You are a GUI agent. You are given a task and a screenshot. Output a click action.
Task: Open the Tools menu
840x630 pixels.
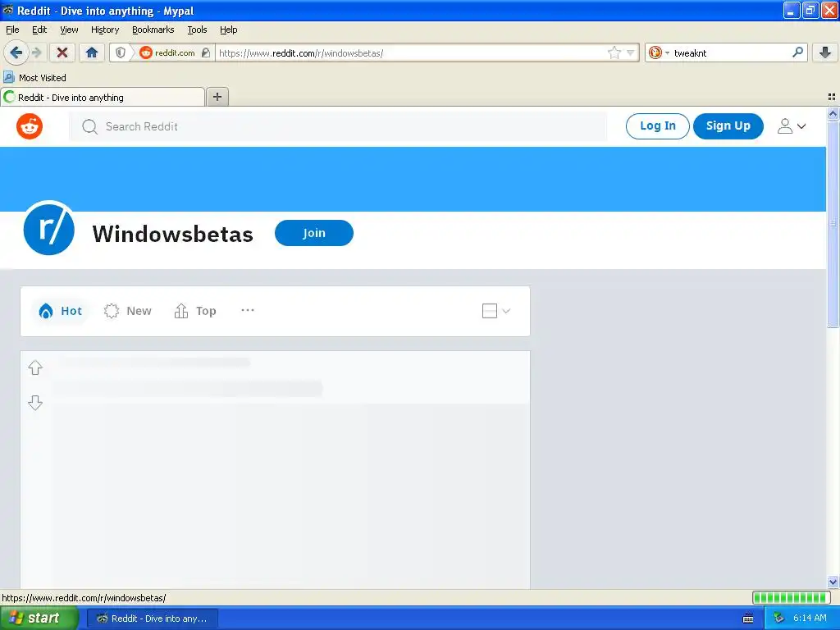coord(197,30)
